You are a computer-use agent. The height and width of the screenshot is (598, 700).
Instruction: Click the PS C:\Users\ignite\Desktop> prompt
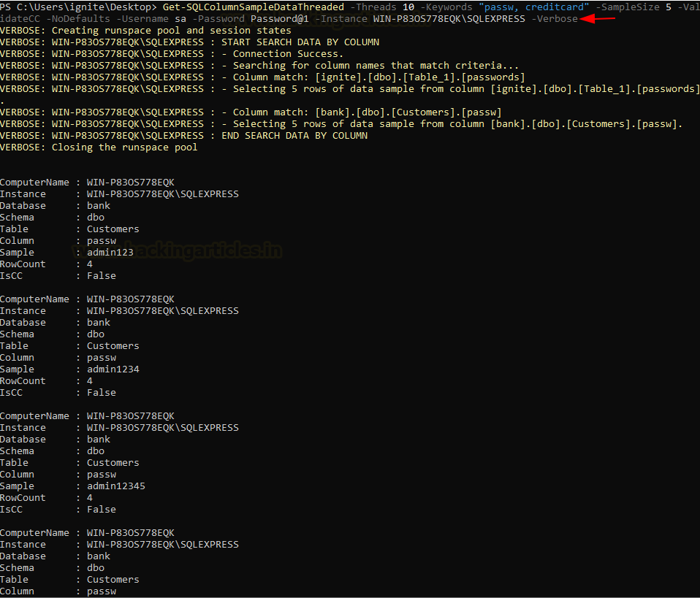79,7
